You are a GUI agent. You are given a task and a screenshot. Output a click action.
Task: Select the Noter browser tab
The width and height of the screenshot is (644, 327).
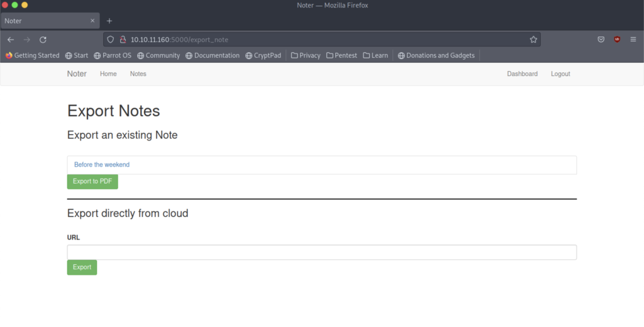pos(50,21)
